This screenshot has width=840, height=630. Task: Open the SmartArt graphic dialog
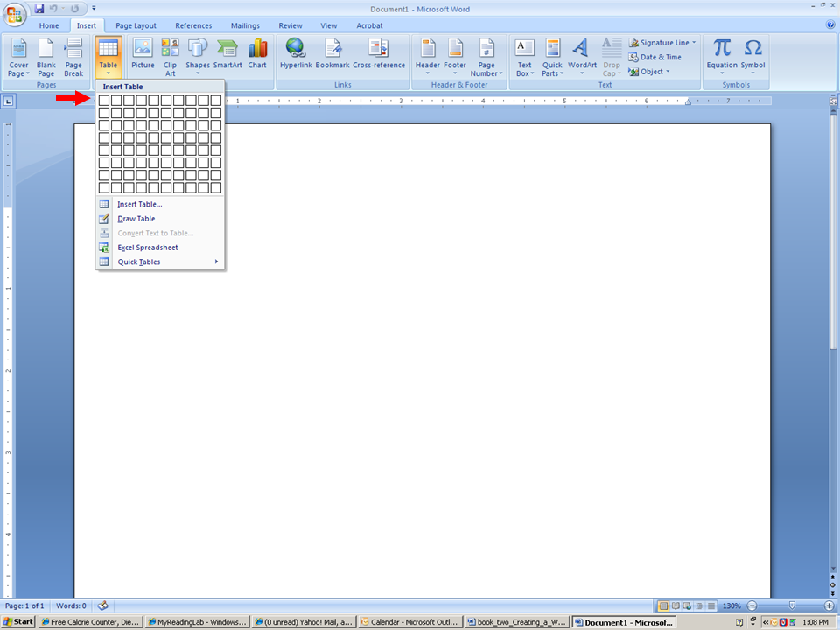[227, 53]
